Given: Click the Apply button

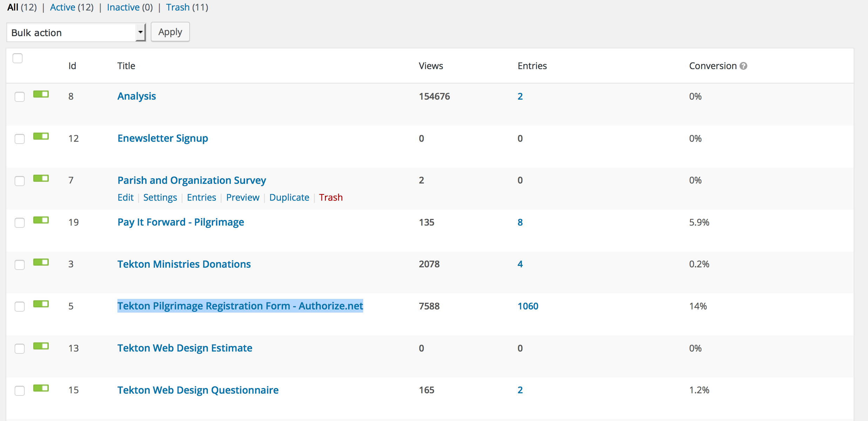Looking at the screenshot, I should pos(170,32).
